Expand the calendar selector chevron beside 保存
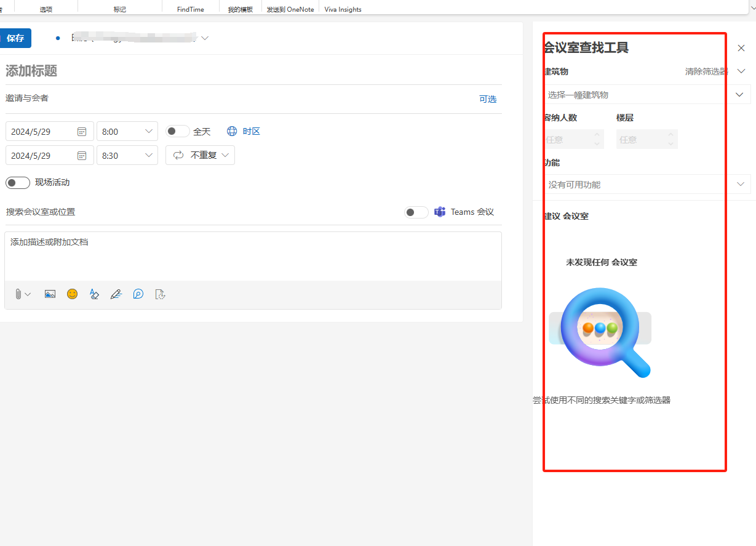The width and height of the screenshot is (756, 546). coord(205,38)
